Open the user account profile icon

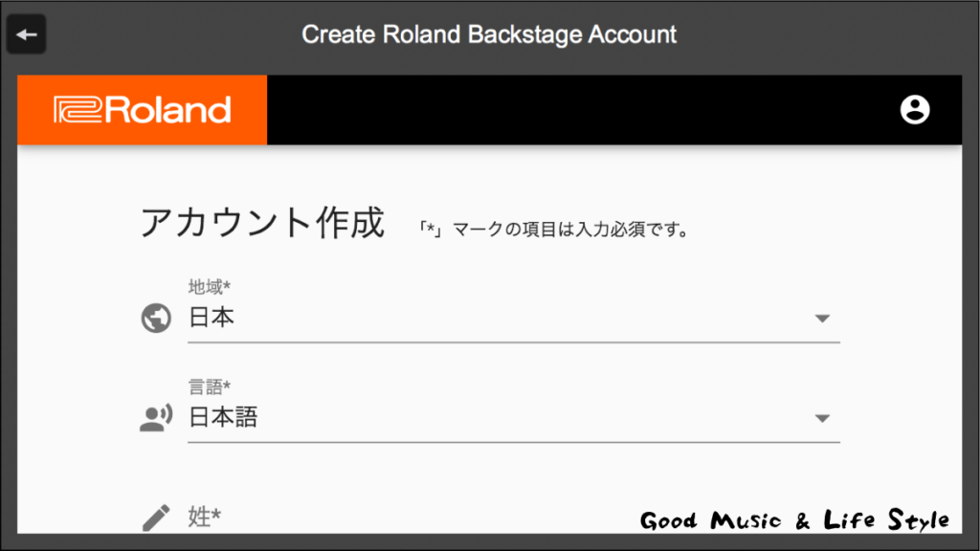914,110
